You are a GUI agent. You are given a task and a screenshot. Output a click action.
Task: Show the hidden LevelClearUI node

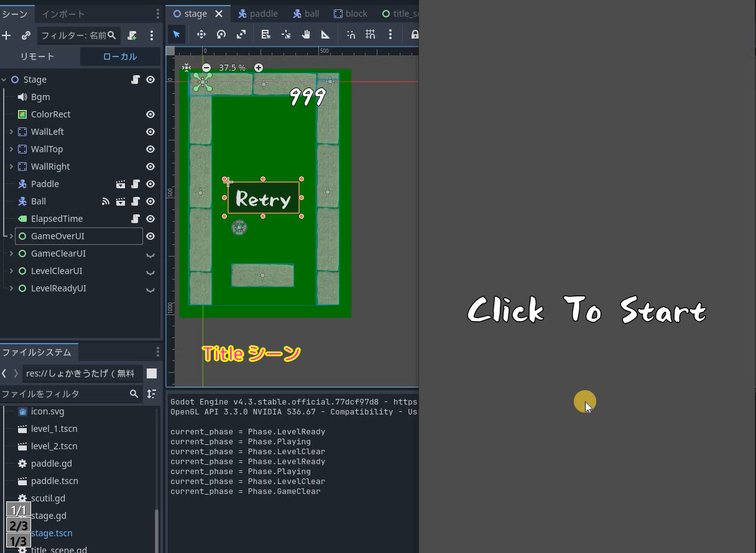coord(150,272)
